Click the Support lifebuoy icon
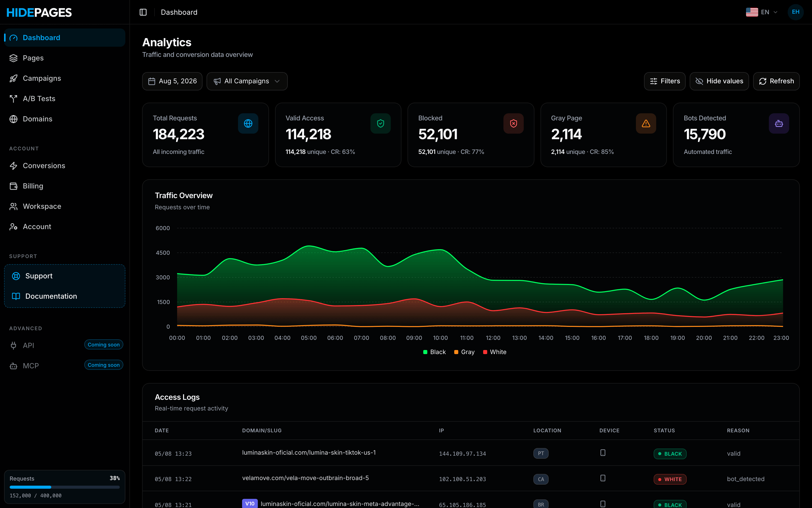Viewport: 812px width, 508px height. [16, 276]
